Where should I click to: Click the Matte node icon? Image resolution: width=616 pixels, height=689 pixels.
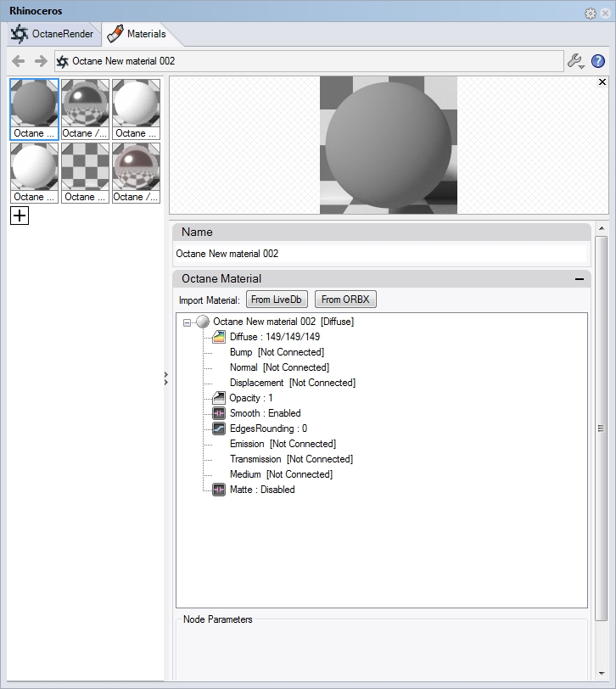tap(219, 490)
